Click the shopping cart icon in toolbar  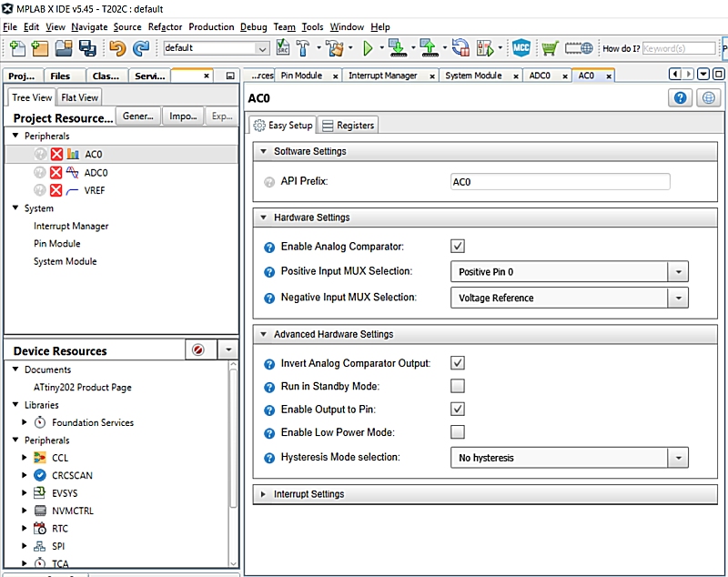point(551,47)
